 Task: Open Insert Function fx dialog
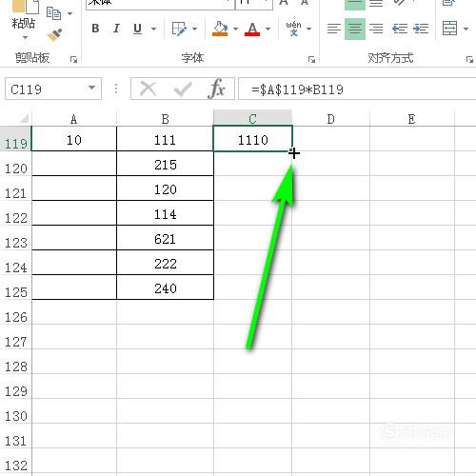pyautogui.click(x=217, y=89)
